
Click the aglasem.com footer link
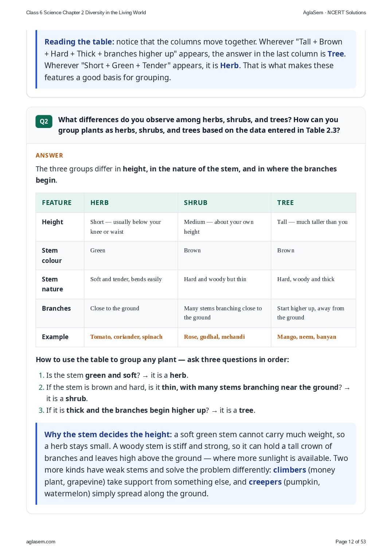point(41,542)
